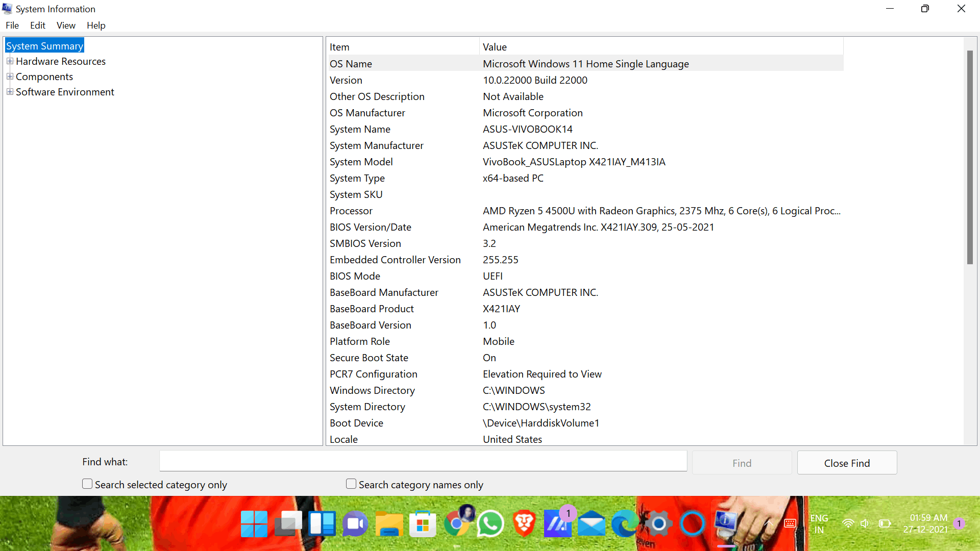Click the Help menu
Viewport: 980px width, 551px height.
95,25
